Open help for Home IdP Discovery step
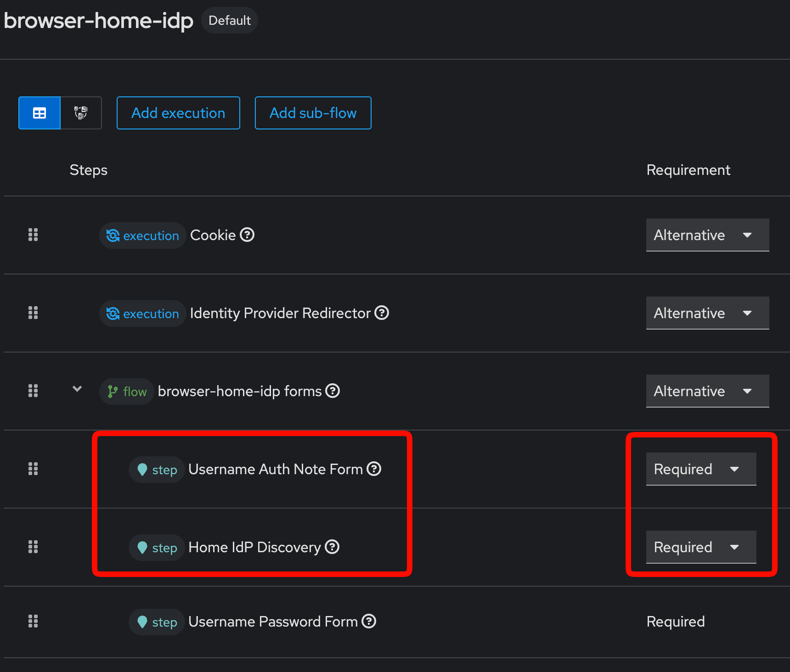This screenshot has width=790, height=672. [x=332, y=547]
